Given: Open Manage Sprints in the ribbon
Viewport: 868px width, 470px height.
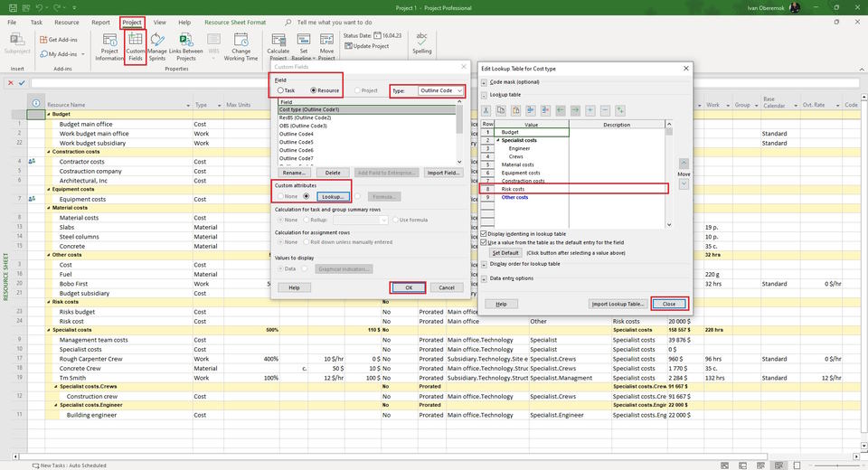Looking at the screenshot, I should [x=157, y=47].
